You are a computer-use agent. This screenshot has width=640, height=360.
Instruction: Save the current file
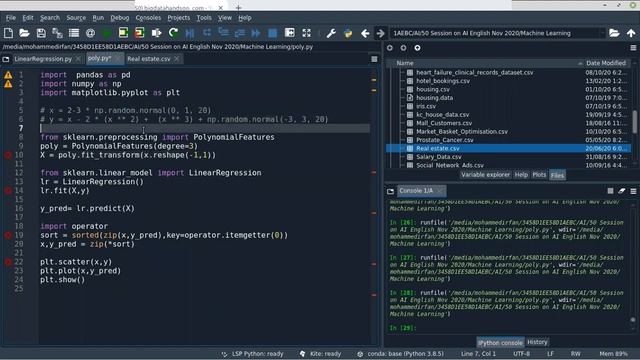point(41,33)
